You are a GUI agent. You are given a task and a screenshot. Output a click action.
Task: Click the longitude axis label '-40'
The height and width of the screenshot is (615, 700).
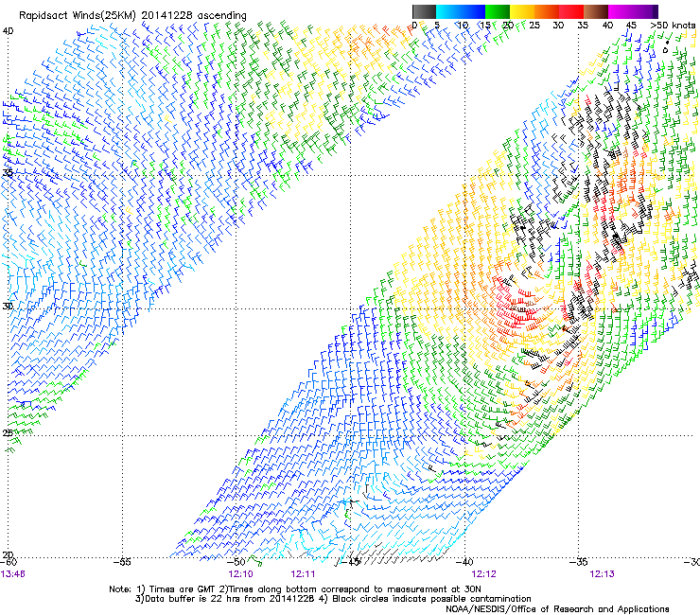click(x=464, y=562)
